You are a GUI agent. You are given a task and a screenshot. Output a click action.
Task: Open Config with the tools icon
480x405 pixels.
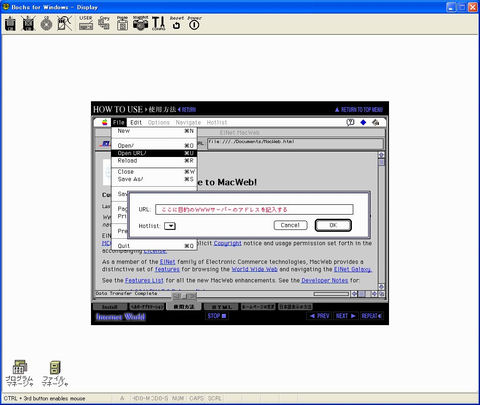pyautogui.click(x=158, y=23)
